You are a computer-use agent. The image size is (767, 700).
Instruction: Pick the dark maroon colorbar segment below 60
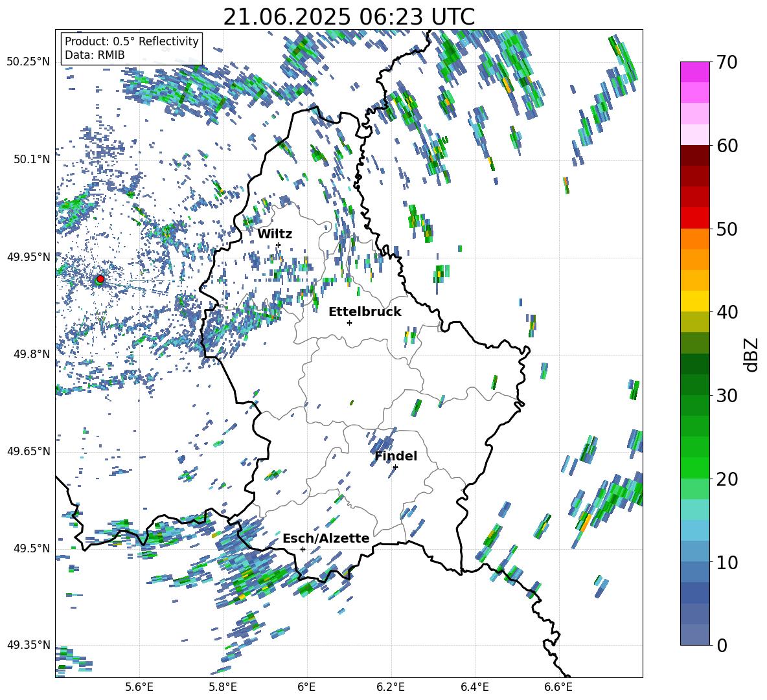[694, 155]
